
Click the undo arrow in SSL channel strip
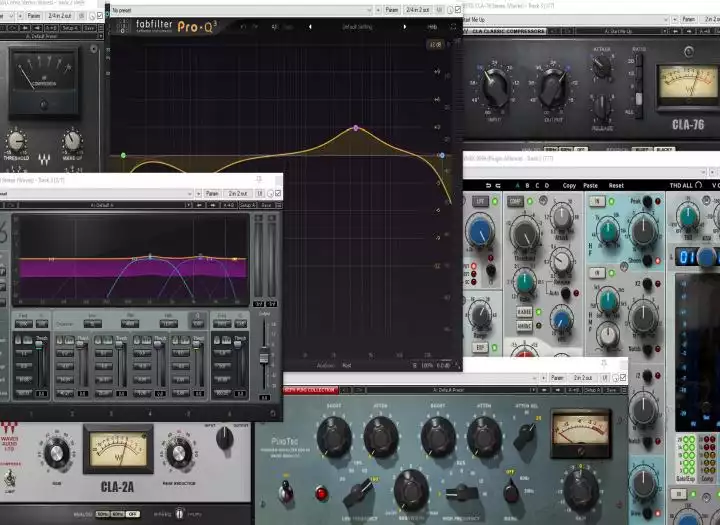[489, 186]
